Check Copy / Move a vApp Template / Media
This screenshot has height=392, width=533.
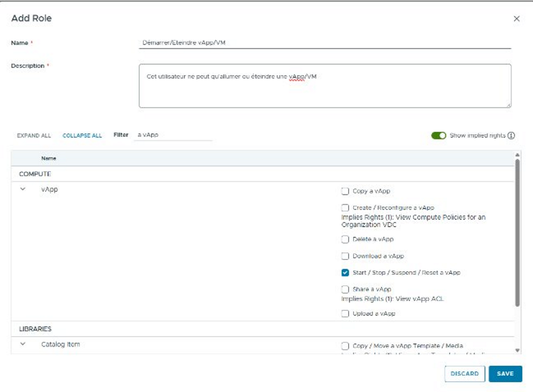[x=345, y=346]
